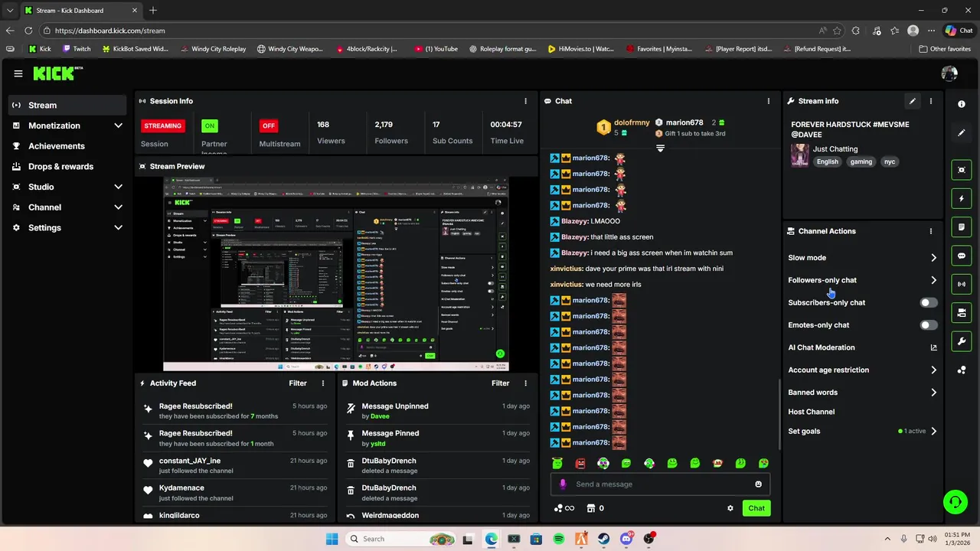Screen dimensions: 980x551
Task: Click the channel points infinity icon below chat
Action: 564,508
